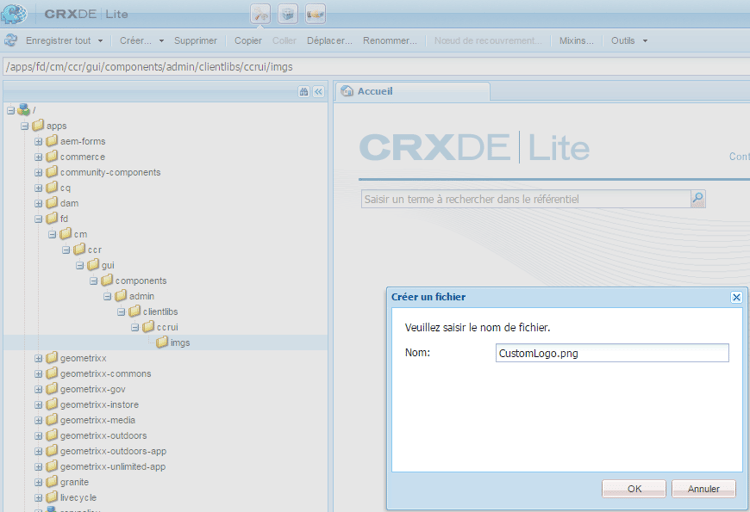The height and width of the screenshot is (512, 750).
Task: Select the geometrixx-unlimited-app tree node
Action: pos(112,467)
